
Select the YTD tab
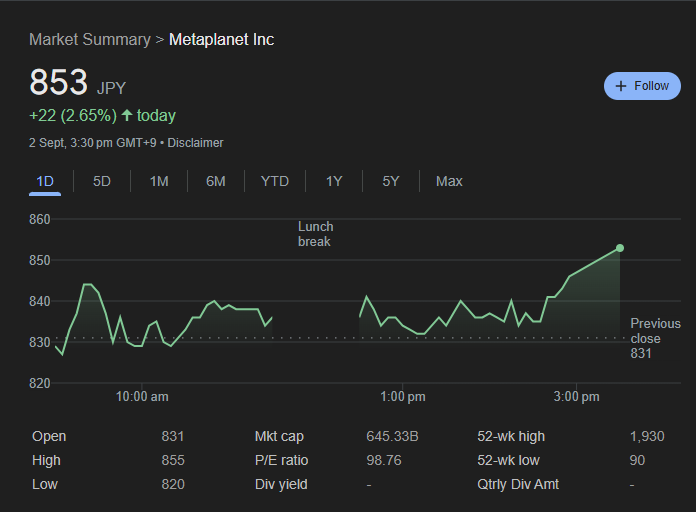[x=275, y=181]
